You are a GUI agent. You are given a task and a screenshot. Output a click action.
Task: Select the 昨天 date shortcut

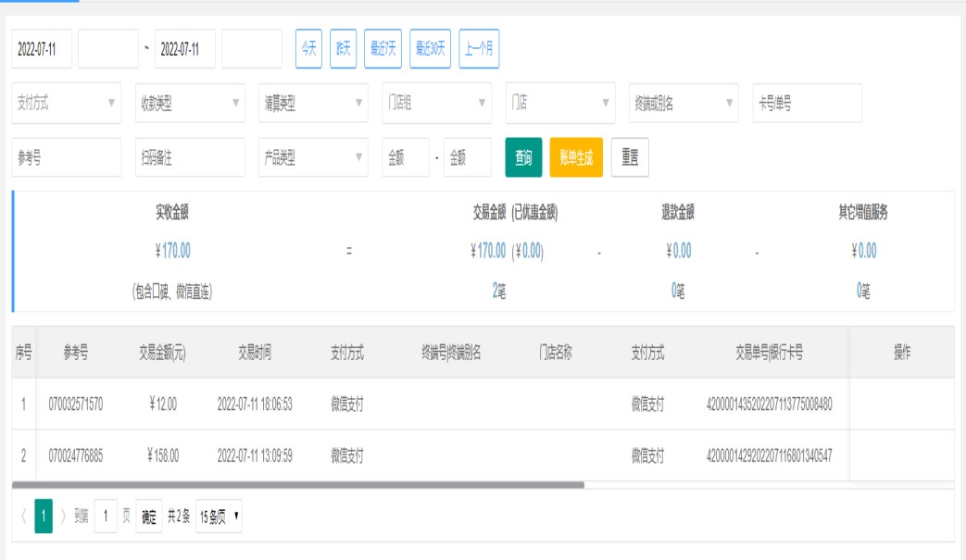[x=343, y=49]
